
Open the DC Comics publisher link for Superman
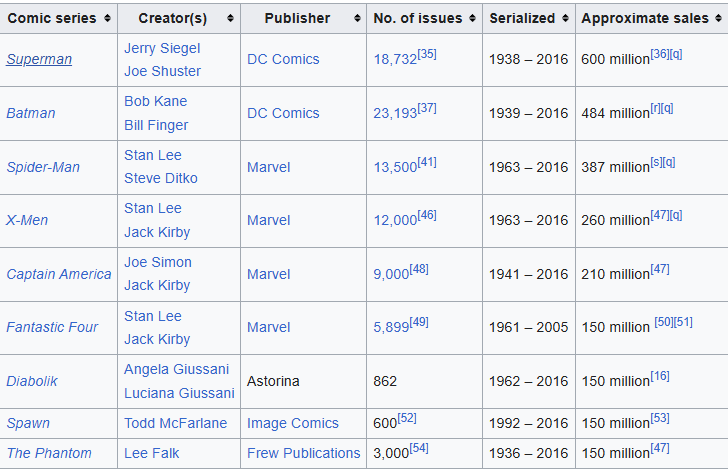(284, 59)
